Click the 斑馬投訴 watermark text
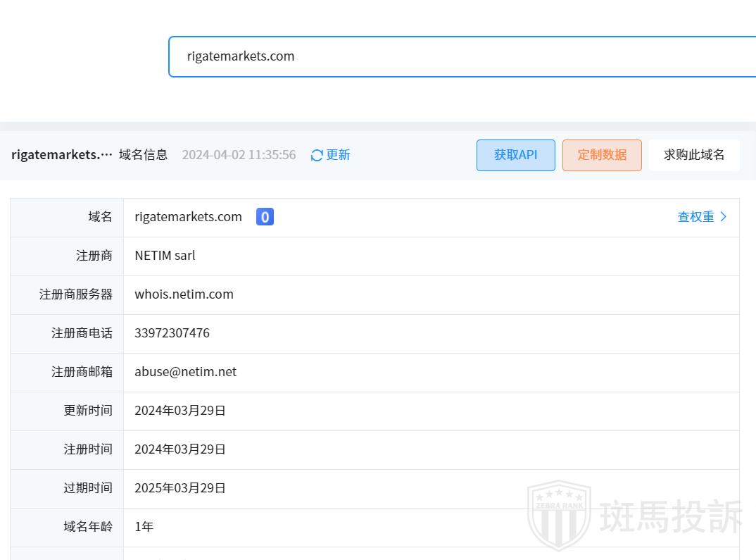This screenshot has width=756, height=560. [x=670, y=516]
